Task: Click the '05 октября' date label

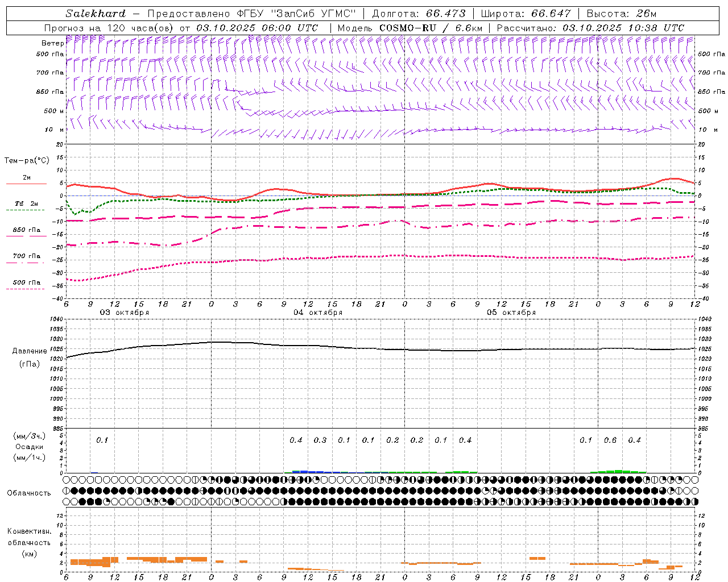Action: [x=511, y=313]
